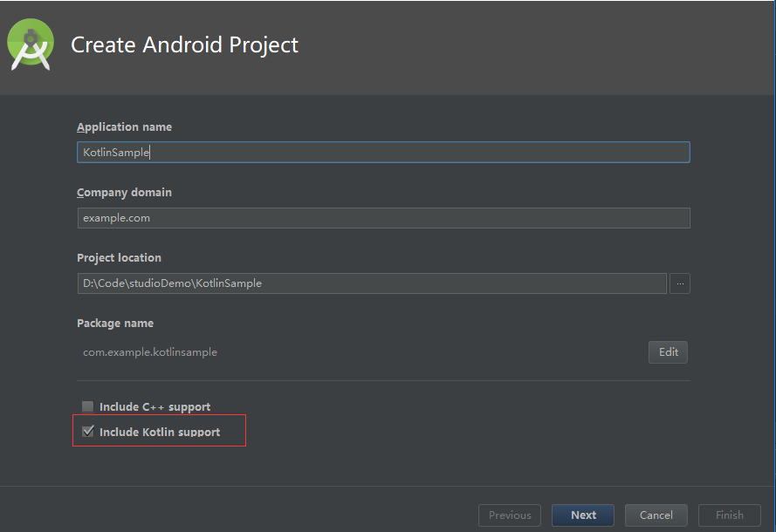Select the Project location path field

click(372, 283)
